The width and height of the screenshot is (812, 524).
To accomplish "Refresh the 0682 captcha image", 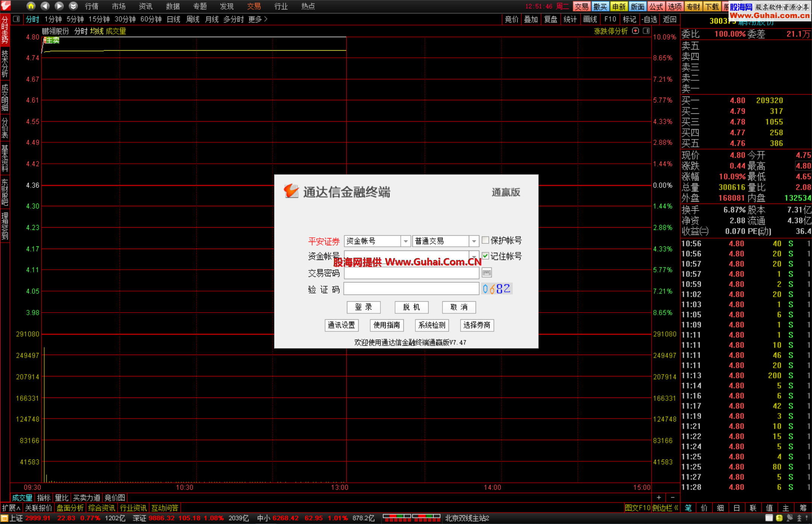I will pos(497,288).
